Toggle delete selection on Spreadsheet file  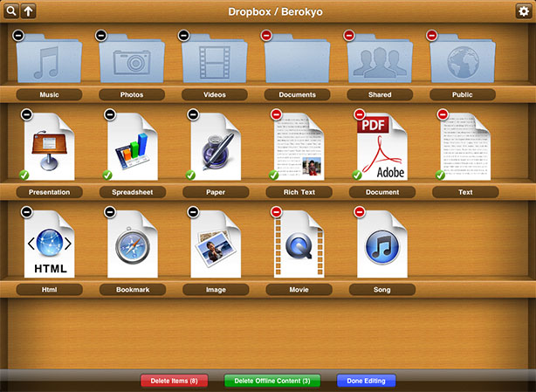coord(110,114)
